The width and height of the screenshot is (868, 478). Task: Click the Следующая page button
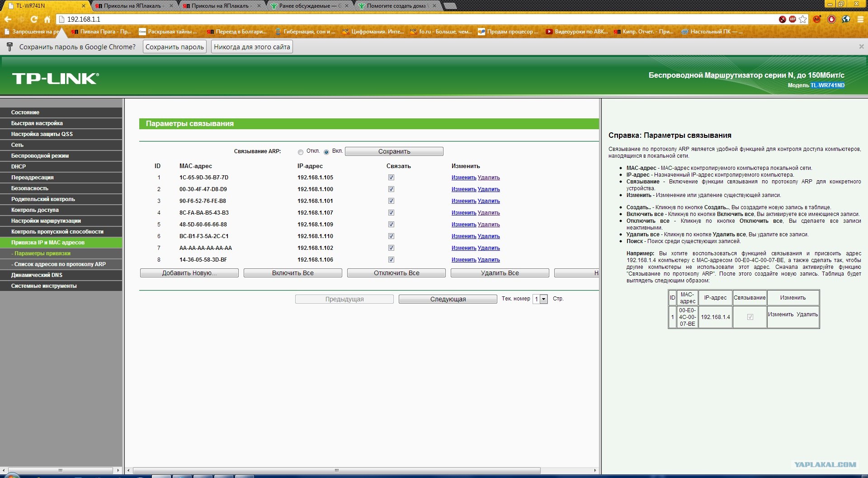click(448, 299)
